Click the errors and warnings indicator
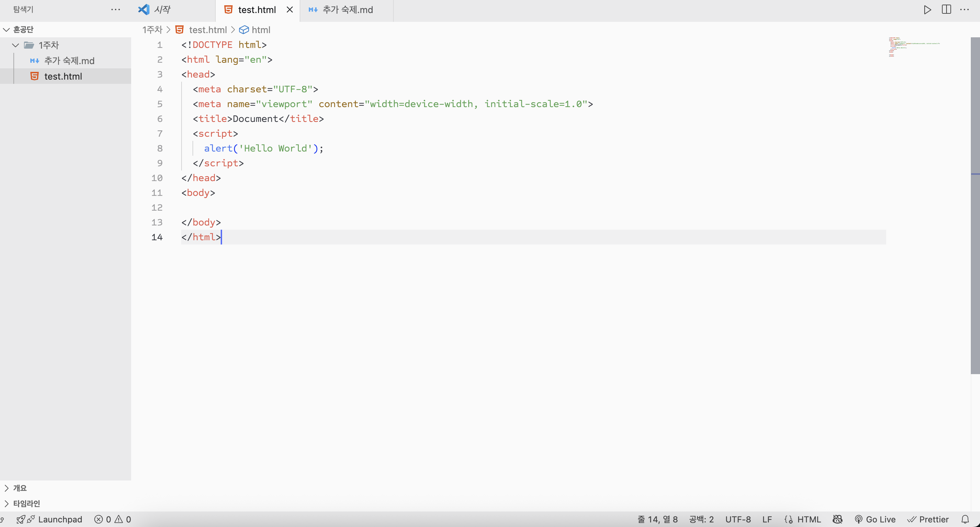980x527 pixels. tap(112, 519)
